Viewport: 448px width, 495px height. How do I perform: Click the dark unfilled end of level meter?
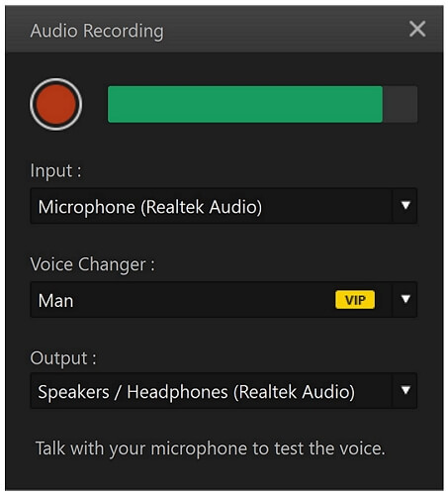[401, 104]
